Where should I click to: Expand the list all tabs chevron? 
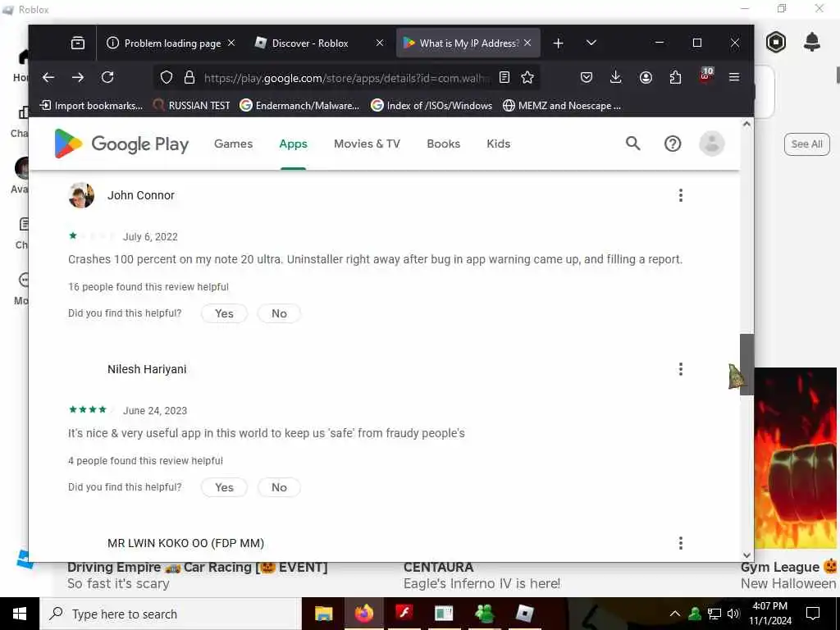(591, 43)
